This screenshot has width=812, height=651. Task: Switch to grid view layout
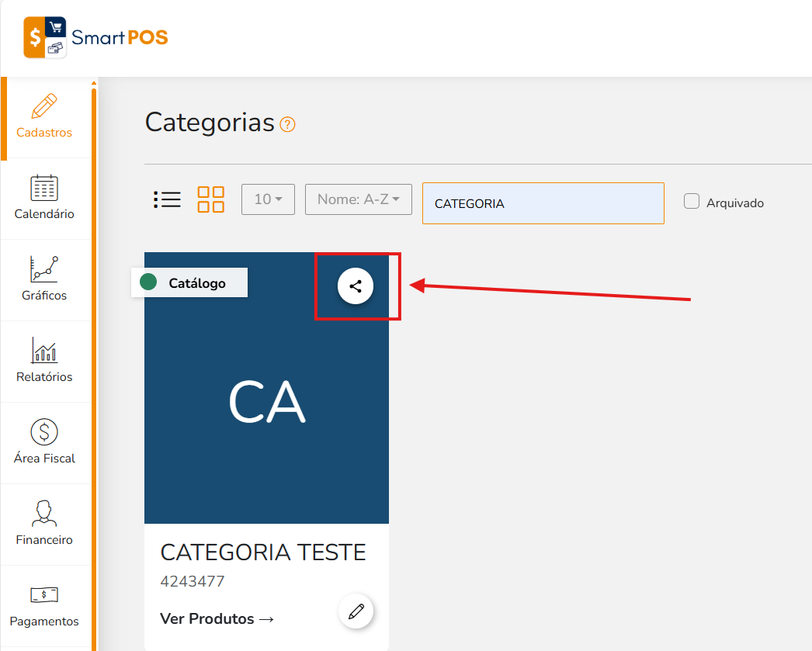pos(211,199)
